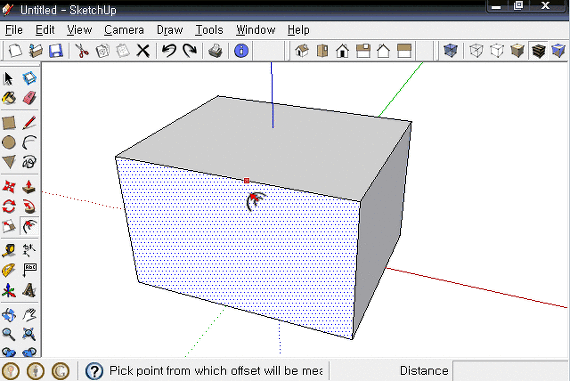Select the Make Component tool
Image resolution: width=570 pixels, height=381 pixels.
click(x=29, y=78)
